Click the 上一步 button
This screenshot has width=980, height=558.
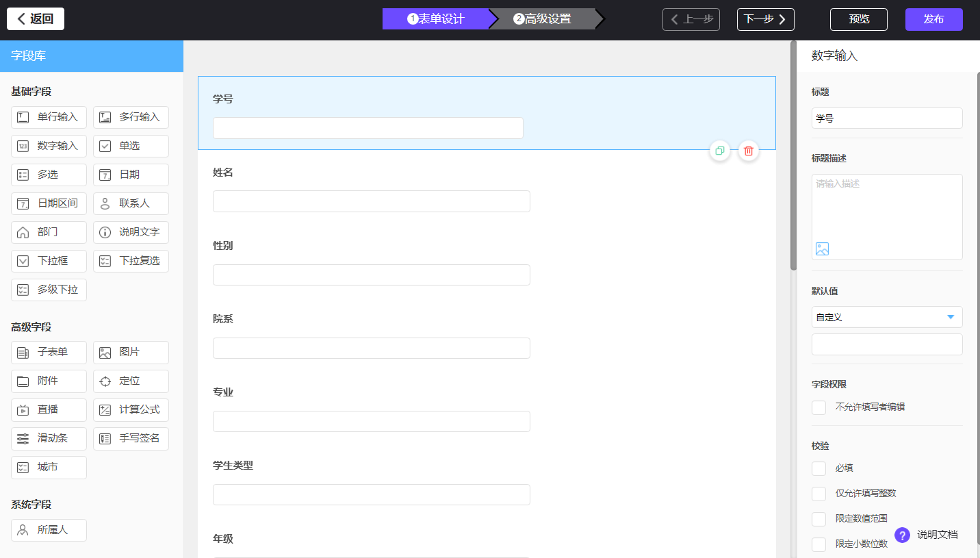[691, 19]
